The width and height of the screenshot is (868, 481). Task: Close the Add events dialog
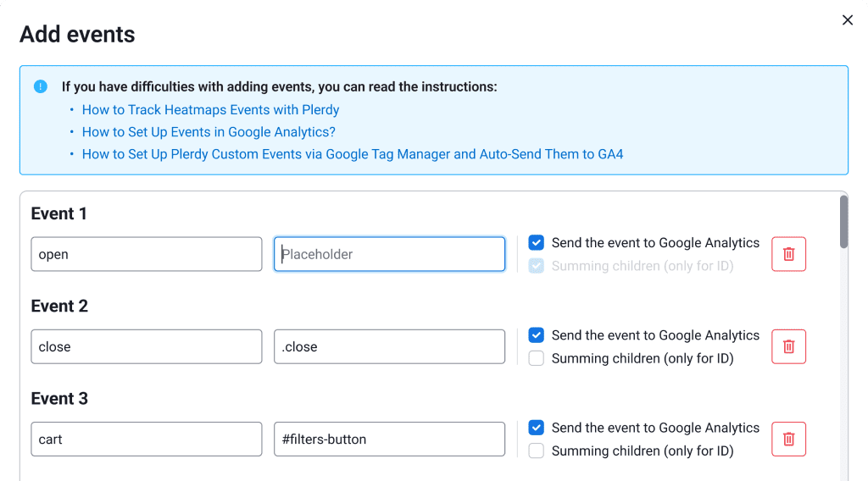click(x=847, y=20)
